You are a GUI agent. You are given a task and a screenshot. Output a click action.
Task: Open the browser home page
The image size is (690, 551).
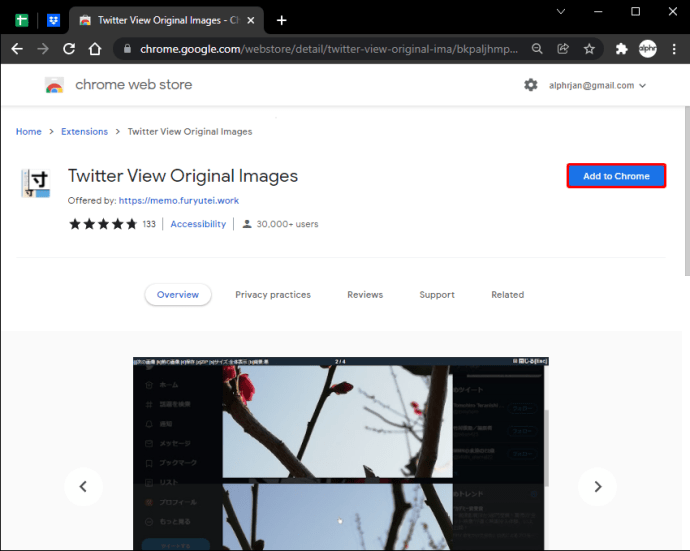[95, 49]
